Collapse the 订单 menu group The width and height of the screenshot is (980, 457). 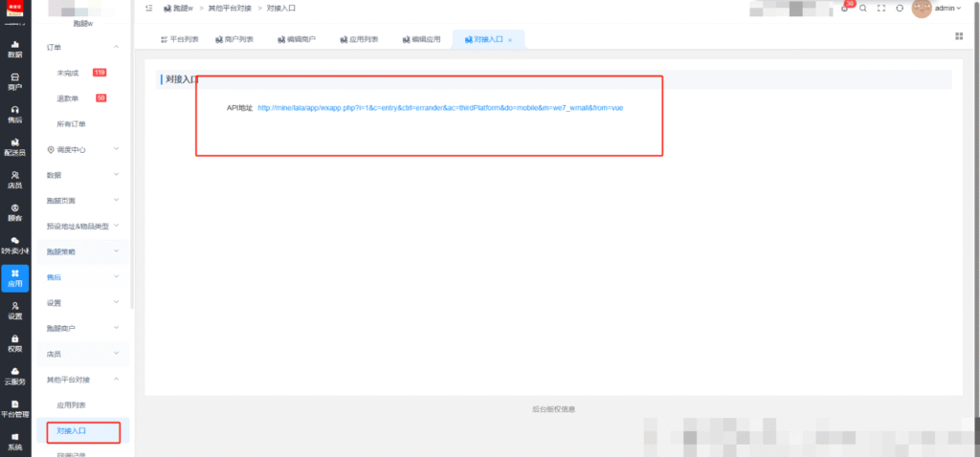coord(117,47)
